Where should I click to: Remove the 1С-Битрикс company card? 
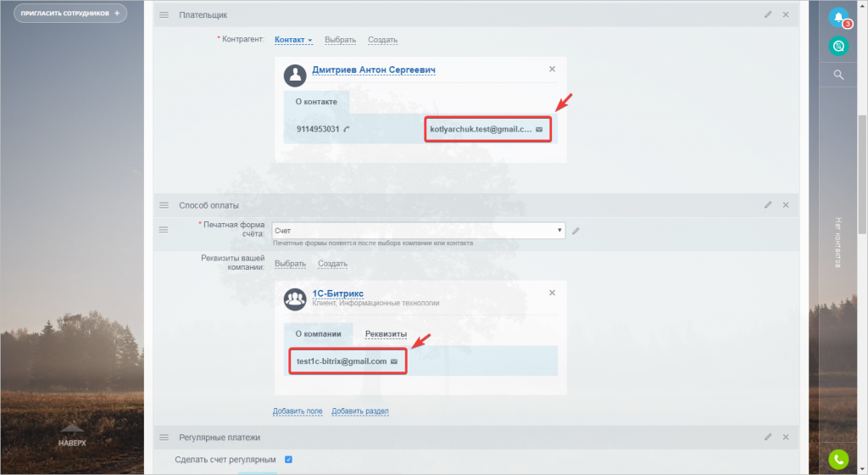(552, 293)
